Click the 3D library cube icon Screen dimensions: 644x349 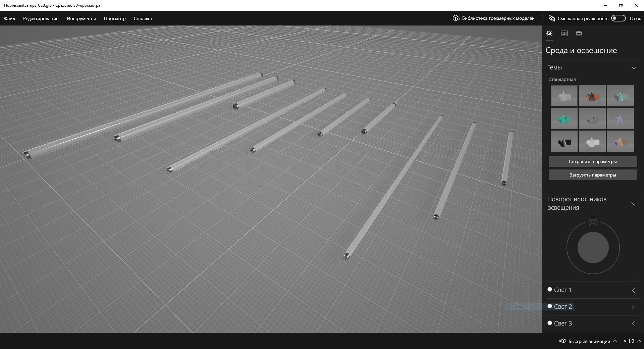455,18
